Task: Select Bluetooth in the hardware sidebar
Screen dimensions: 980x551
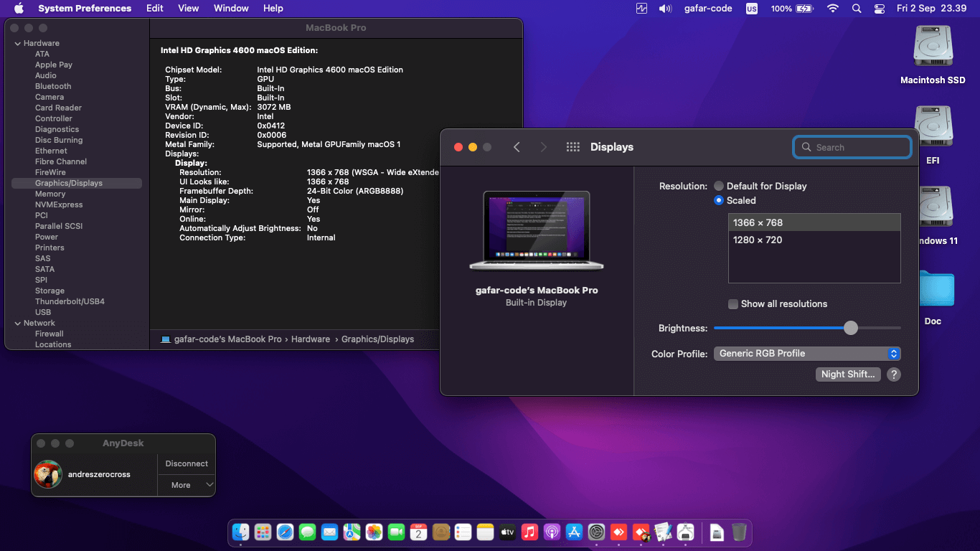Action: (x=53, y=86)
